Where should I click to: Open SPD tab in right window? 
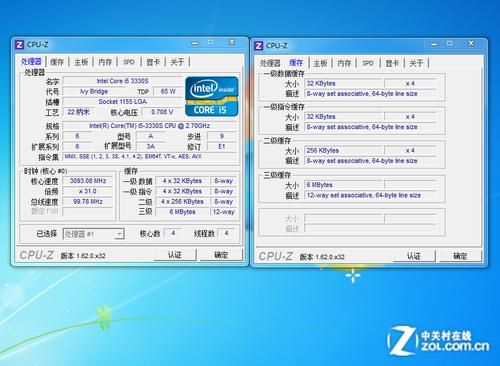(x=368, y=63)
